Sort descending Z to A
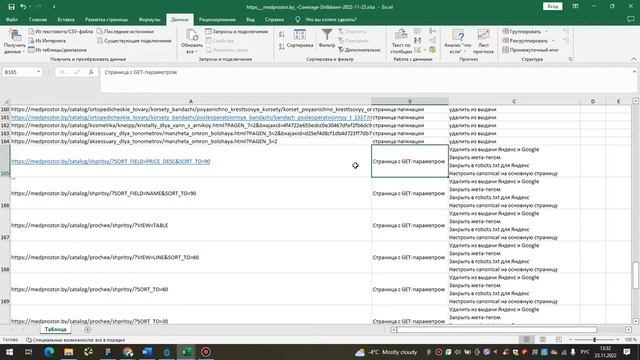This screenshot has width=640, height=360. (x=282, y=47)
